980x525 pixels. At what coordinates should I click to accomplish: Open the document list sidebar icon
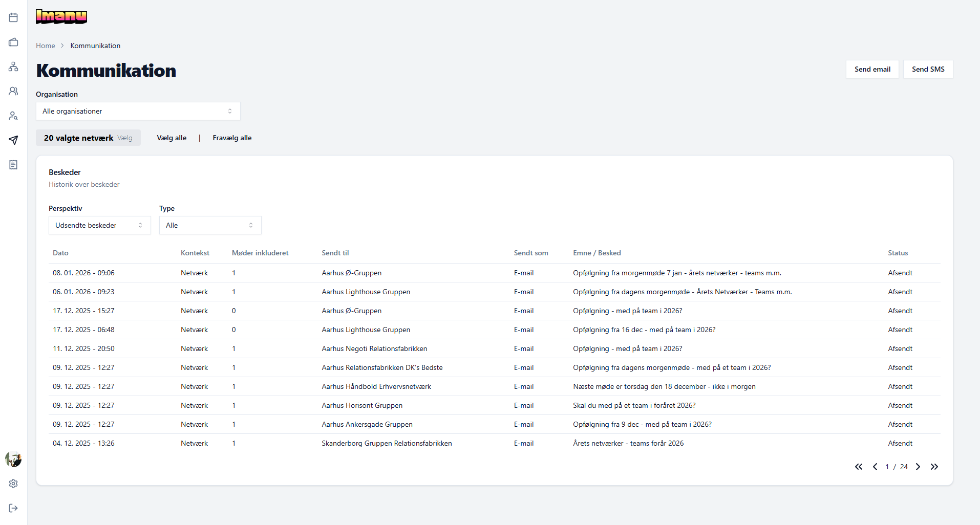pos(13,165)
